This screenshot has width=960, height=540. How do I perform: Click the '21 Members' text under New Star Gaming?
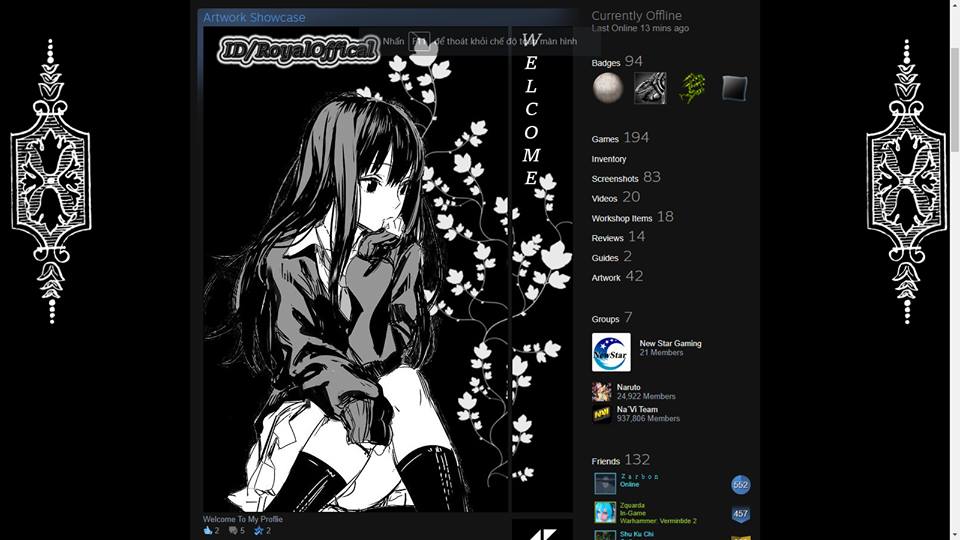click(x=661, y=353)
